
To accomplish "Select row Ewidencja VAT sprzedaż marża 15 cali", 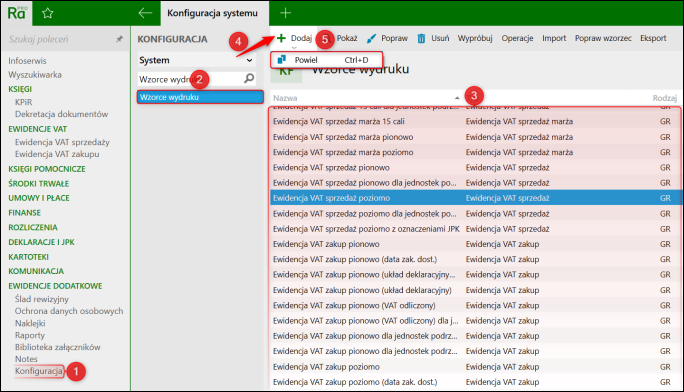I will tap(475, 122).
